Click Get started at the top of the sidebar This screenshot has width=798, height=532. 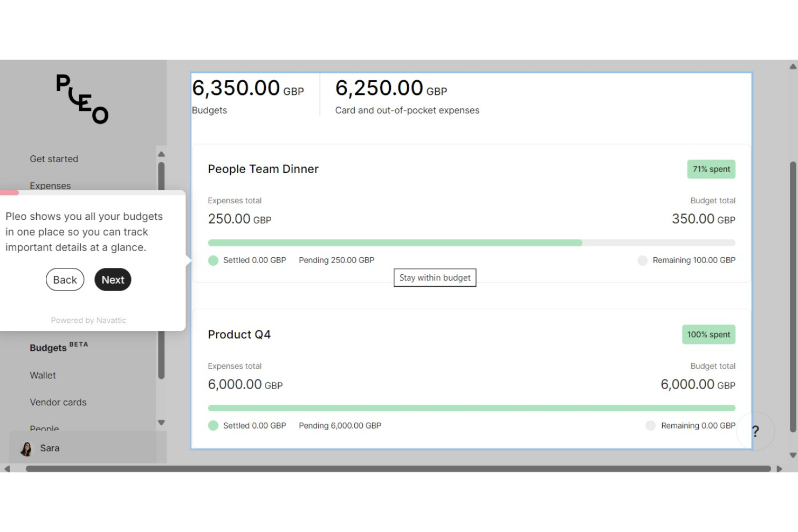pos(54,158)
